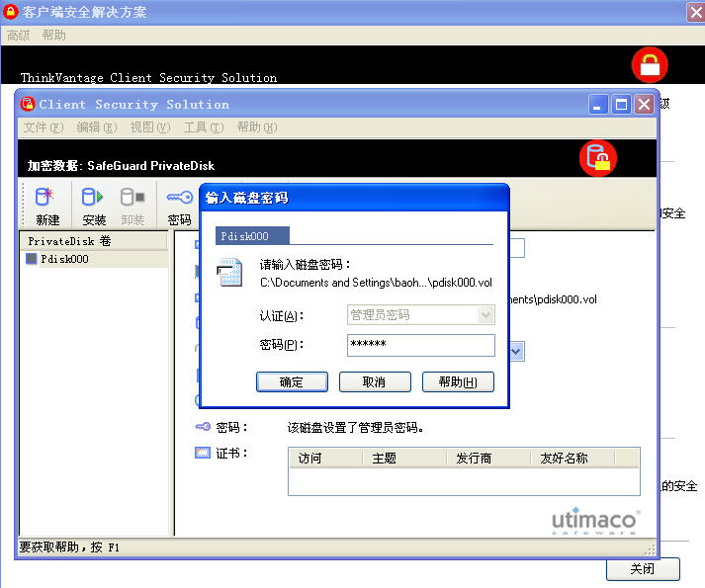
Task: Click the 帮助(H) button in dialog
Action: pos(458,381)
